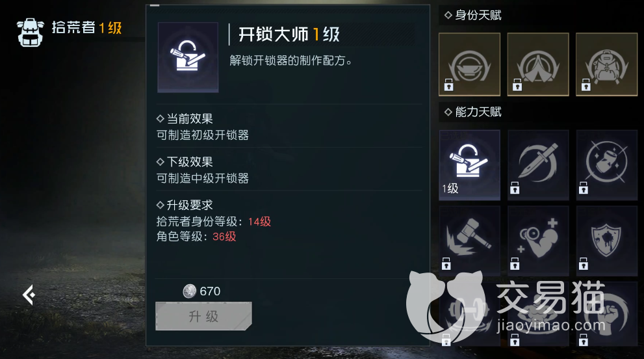This screenshot has width=644, height=359.
Task: Click the 身份天赋 section header
Action: pyautogui.click(x=473, y=16)
